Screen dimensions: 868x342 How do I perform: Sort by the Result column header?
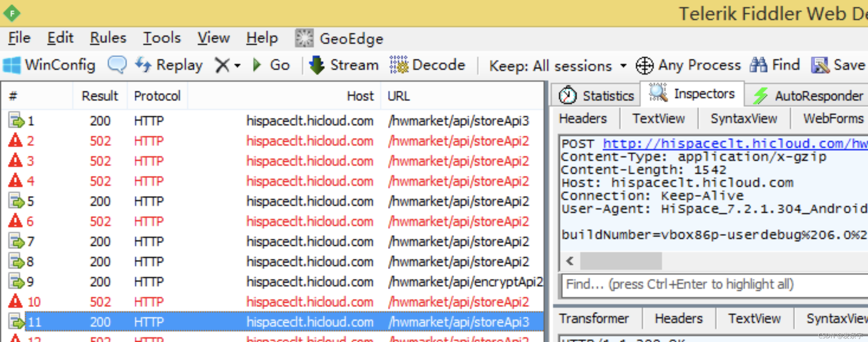100,96
